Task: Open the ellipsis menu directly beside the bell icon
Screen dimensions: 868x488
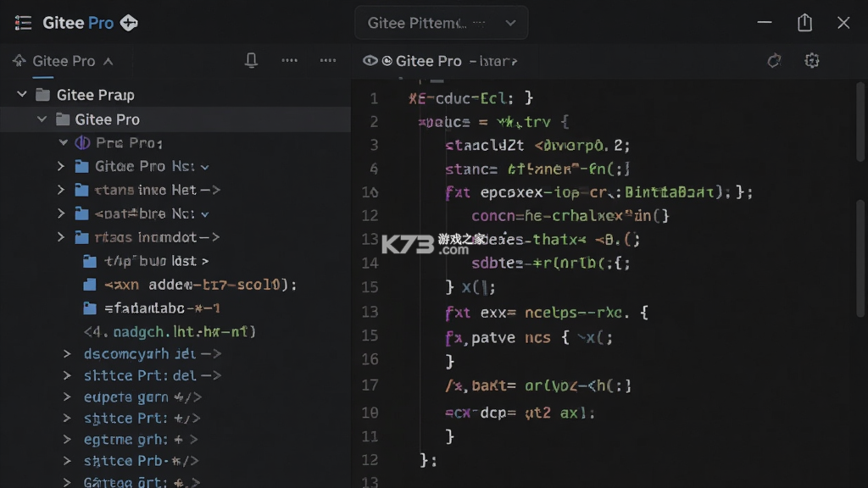Action: tap(290, 60)
